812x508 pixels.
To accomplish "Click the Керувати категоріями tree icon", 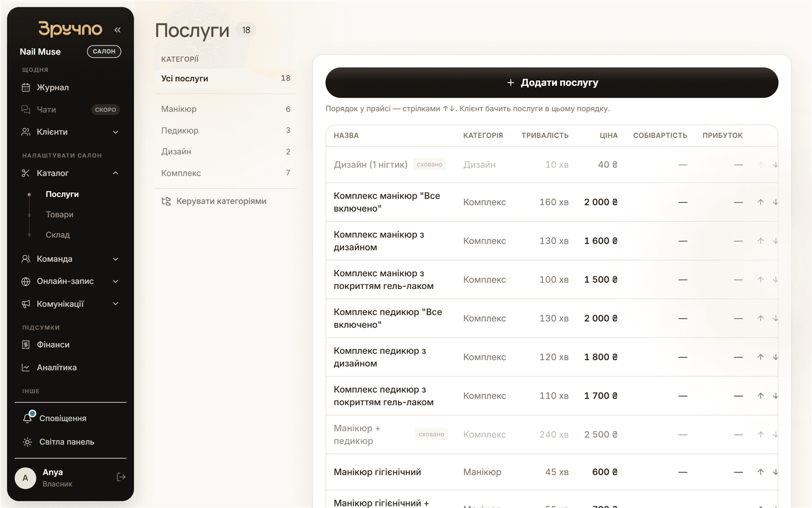I will pyautogui.click(x=166, y=201).
